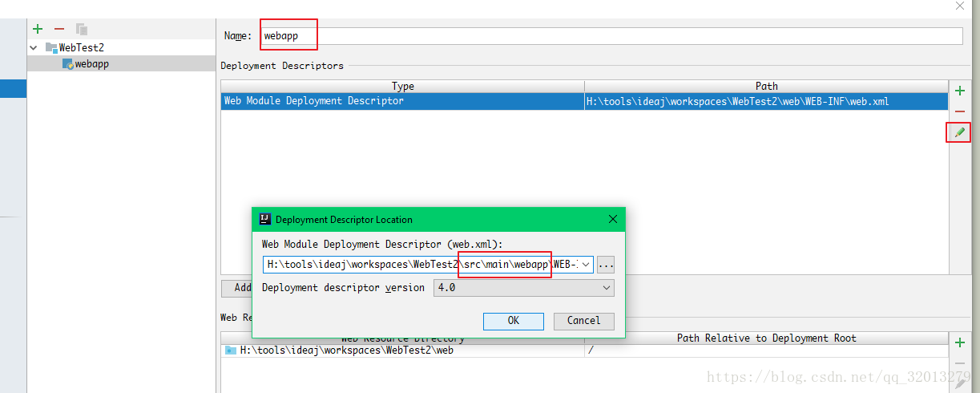Edit the deployment descriptor with the pencil icon
Image resolution: width=980 pixels, height=393 pixels.
point(960,132)
